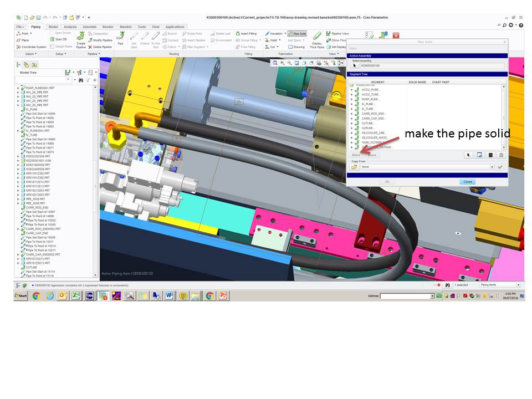This screenshot has width=532, height=399.
Task: Select U_PLINE item in Model Tree
Action: click(x=32, y=110)
